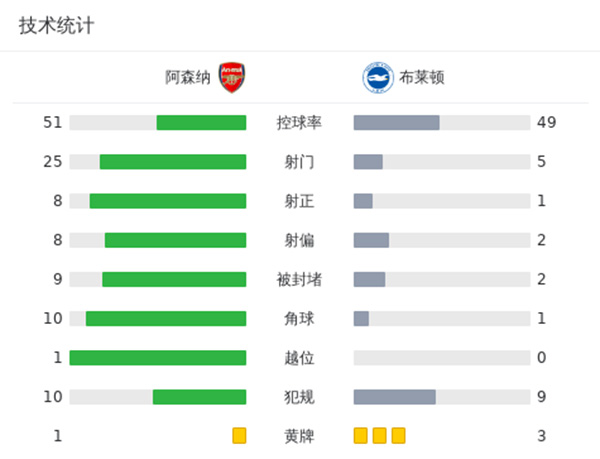600x459 pixels.
Task: Click Brighton's rightmost yellow card icon
Action: [398, 435]
